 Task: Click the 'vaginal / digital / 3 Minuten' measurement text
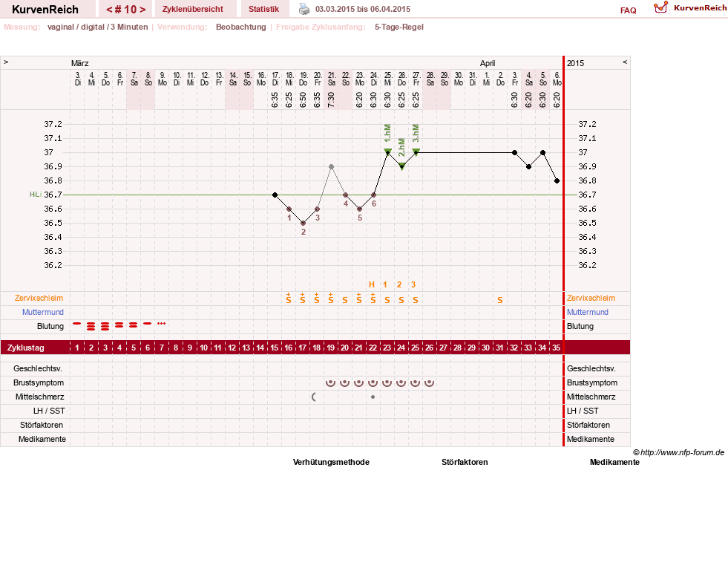click(x=97, y=27)
